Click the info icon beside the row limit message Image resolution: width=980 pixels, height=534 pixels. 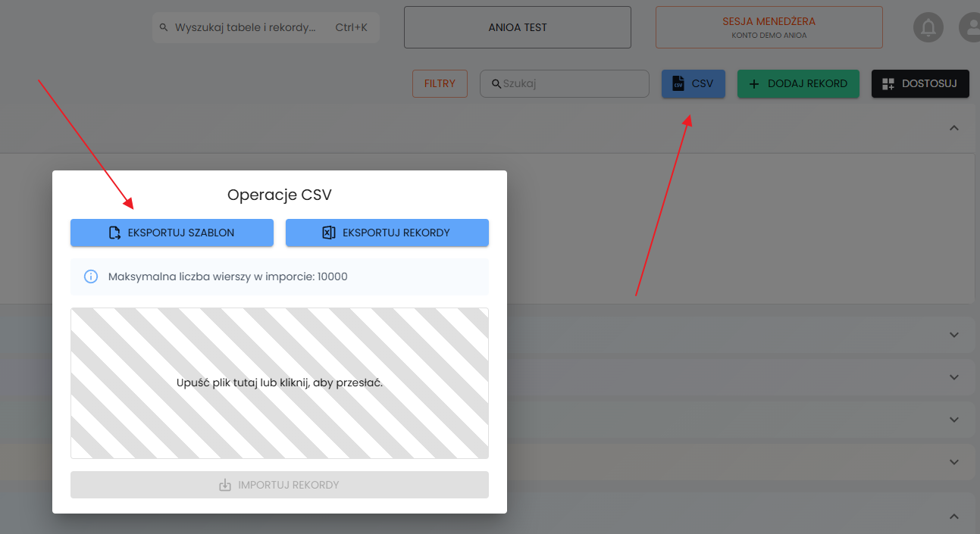click(91, 276)
